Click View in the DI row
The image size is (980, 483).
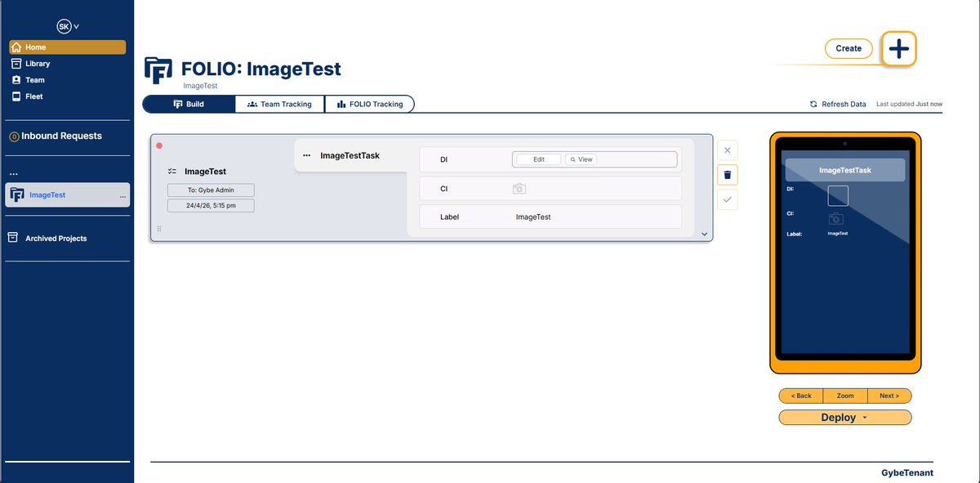[x=581, y=159]
